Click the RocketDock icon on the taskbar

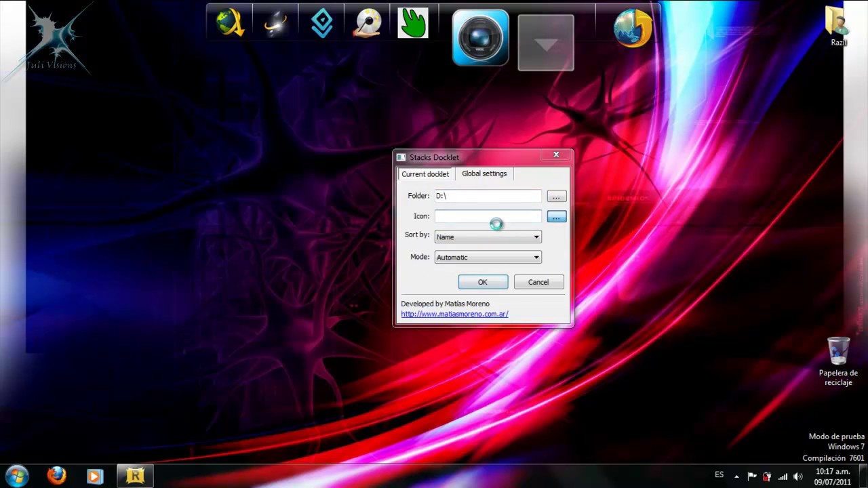(x=134, y=476)
